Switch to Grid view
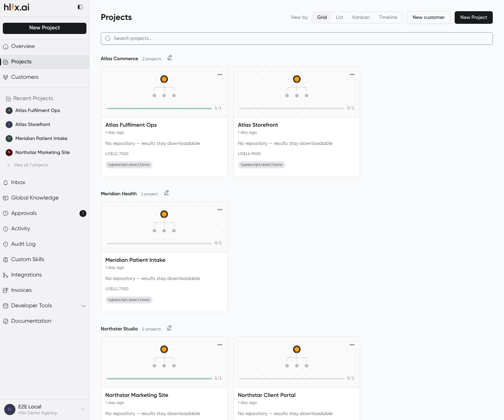The height and width of the screenshot is (420, 504). pos(322,17)
